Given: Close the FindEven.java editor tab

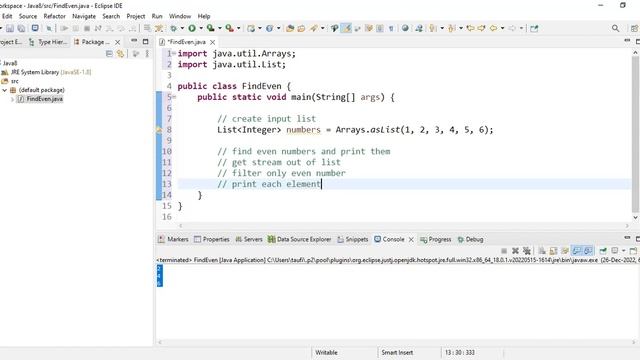Looking at the screenshot, I should click(212, 42).
